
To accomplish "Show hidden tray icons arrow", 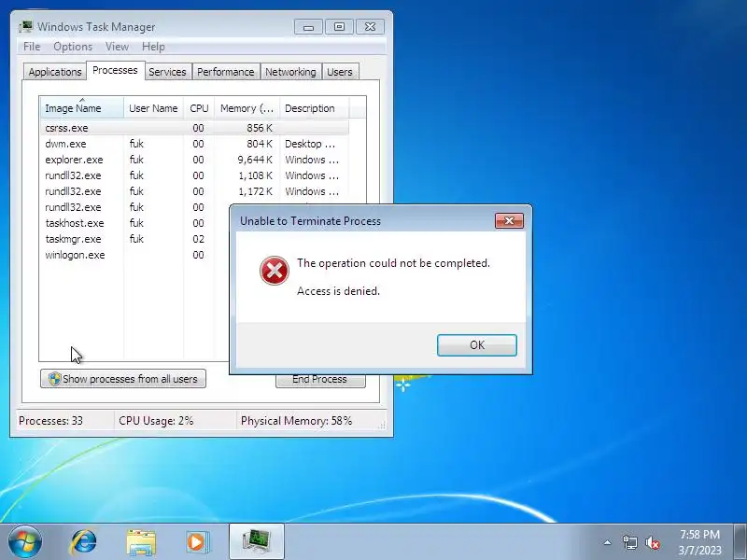I will pyautogui.click(x=608, y=542).
